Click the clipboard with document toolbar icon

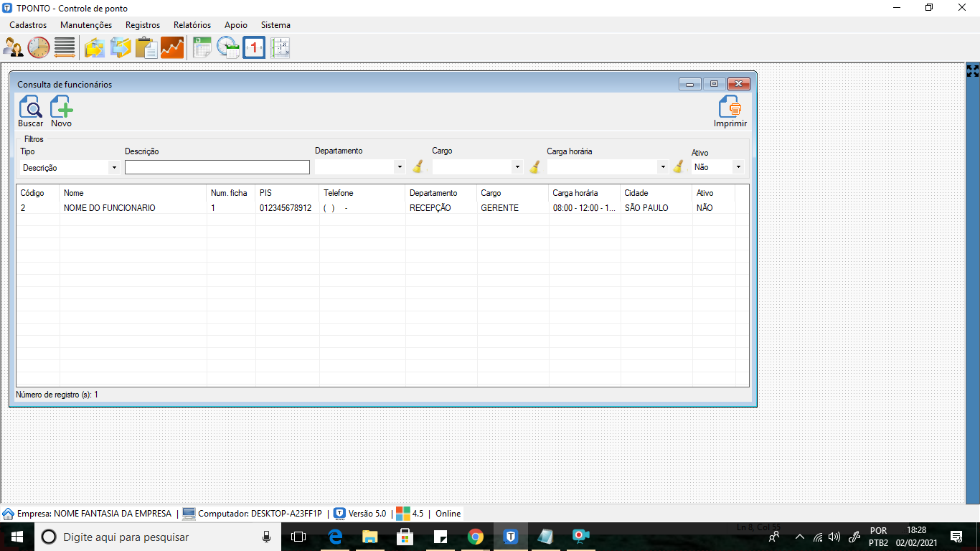[146, 47]
